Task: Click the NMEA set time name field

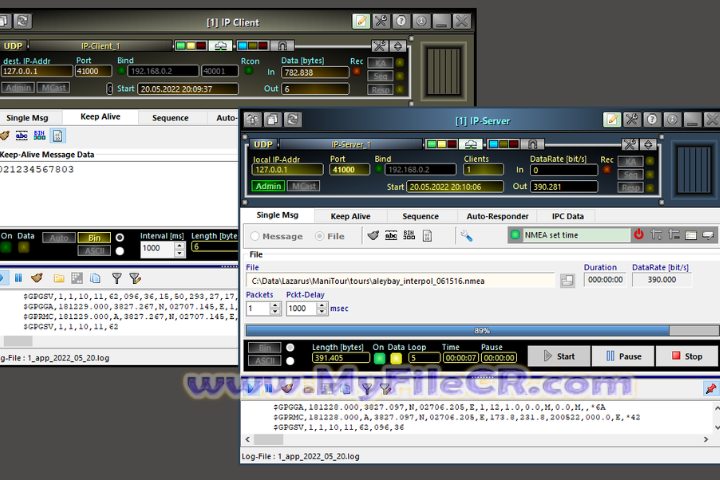Action: tap(576, 235)
